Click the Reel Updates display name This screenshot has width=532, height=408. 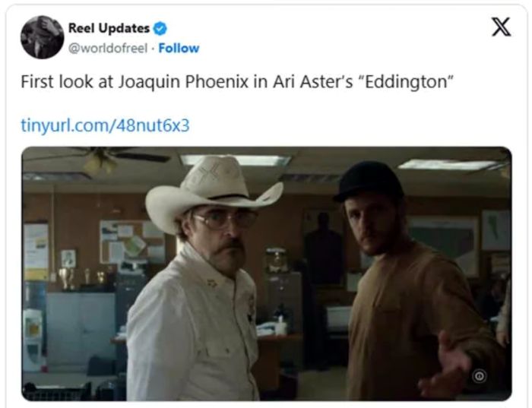pos(109,28)
